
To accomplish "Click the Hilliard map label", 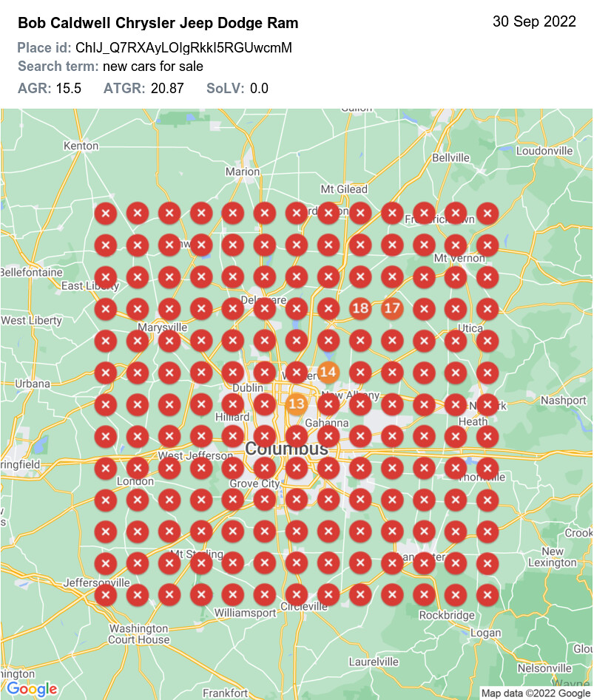I will click(x=232, y=417).
